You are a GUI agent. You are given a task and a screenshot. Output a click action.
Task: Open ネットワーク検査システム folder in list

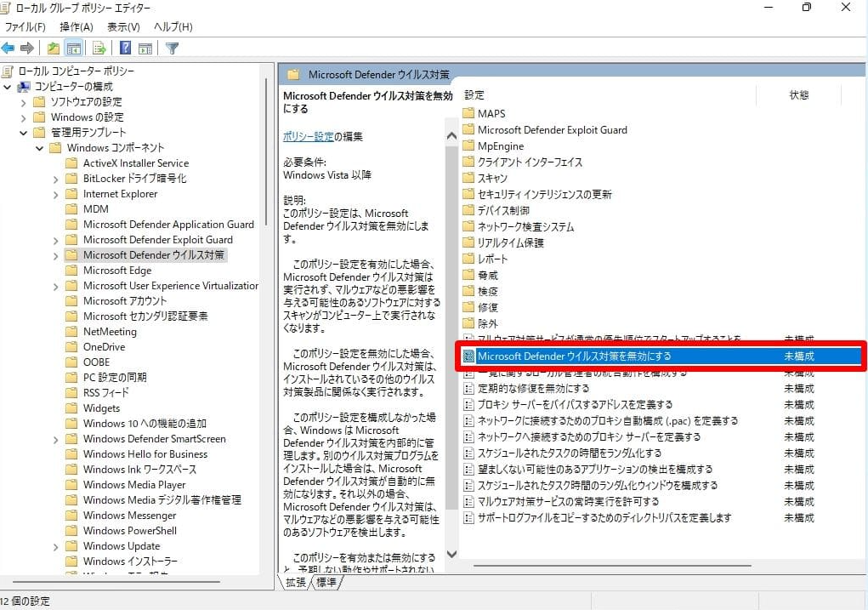pos(526,226)
